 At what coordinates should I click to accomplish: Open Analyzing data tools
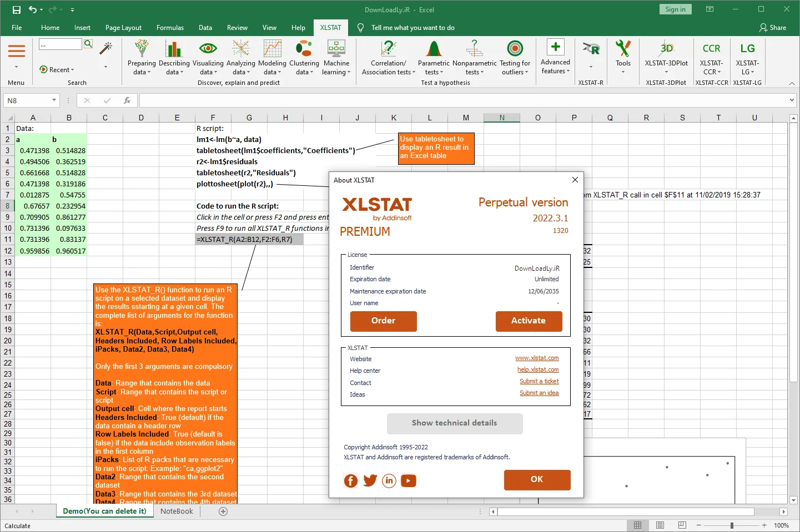(240, 58)
